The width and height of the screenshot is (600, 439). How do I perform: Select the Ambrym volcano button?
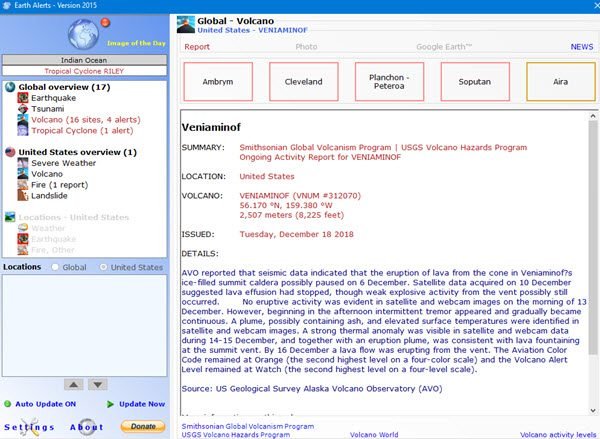[218, 82]
